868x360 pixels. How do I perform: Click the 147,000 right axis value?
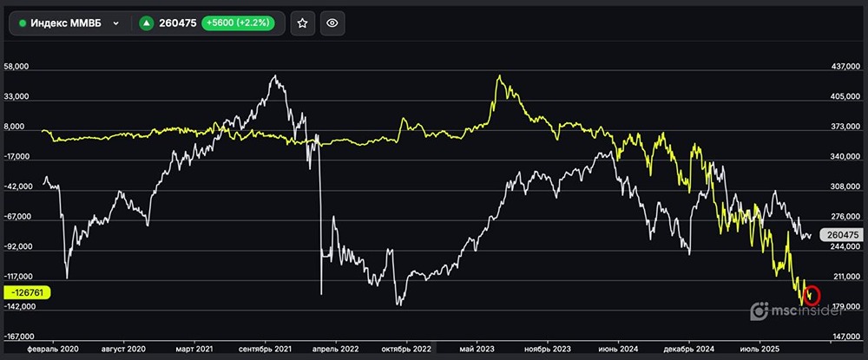(x=847, y=337)
